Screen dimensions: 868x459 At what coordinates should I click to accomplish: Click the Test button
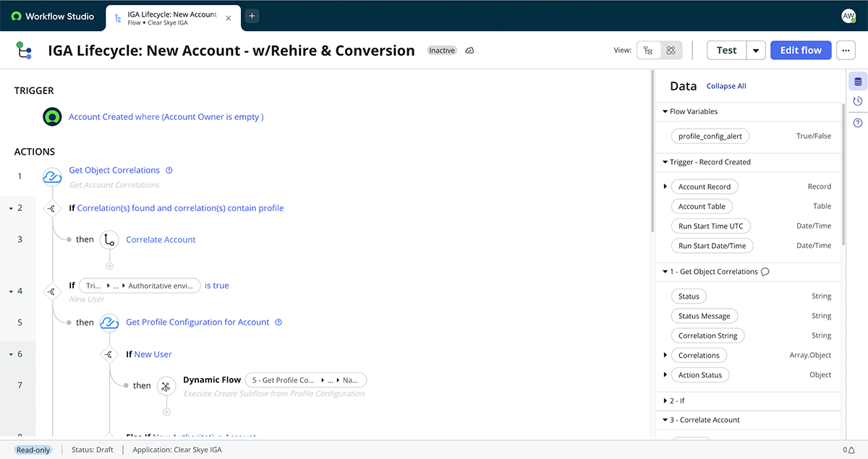coord(726,50)
